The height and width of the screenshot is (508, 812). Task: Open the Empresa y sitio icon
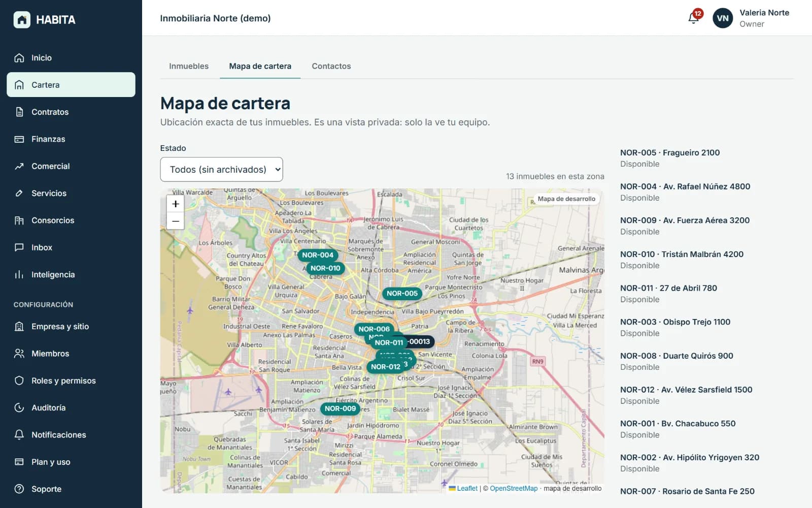[19, 327]
